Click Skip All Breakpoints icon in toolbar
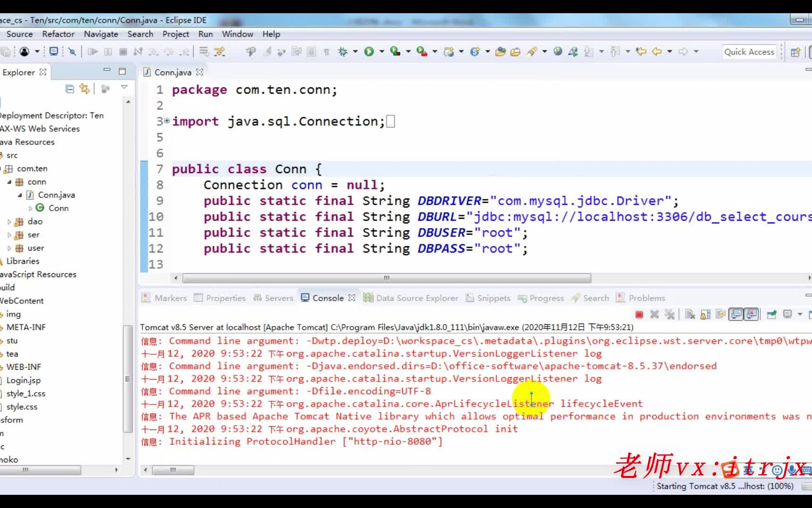This screenshot has width=812, height=508. coord(72,52)
